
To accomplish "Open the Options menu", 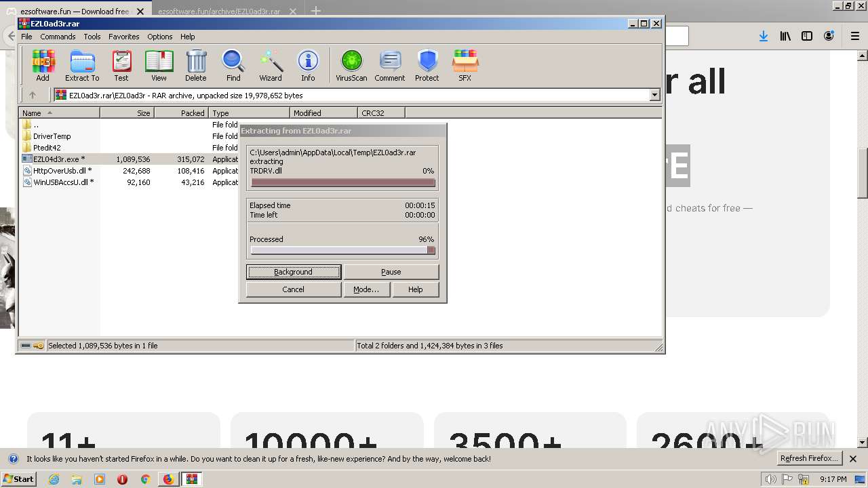I will click(160, 37).
